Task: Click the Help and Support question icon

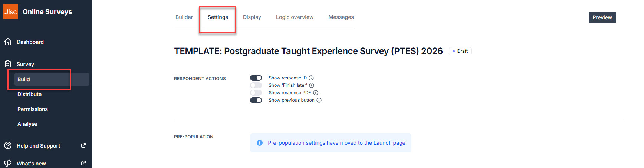Action: point(8,146)
